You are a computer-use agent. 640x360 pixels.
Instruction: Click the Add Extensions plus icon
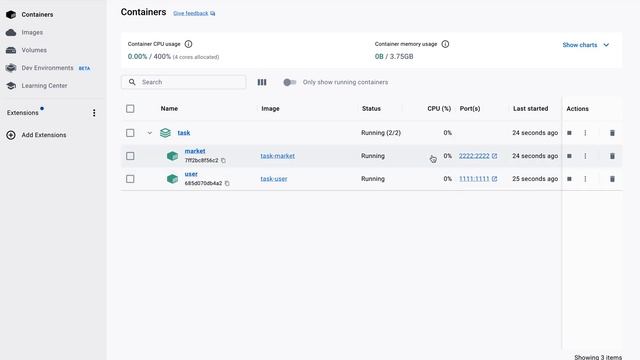point(11,135)
